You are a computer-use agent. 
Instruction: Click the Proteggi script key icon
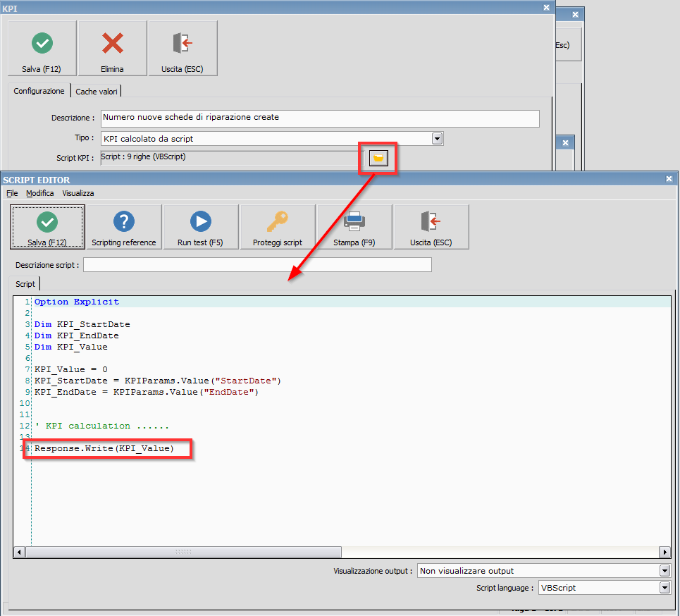pyautogui.click(x=278, y=226)
